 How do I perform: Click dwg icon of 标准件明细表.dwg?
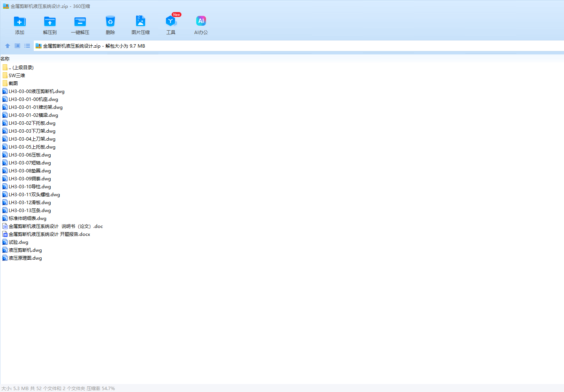(x=5, y=218)
